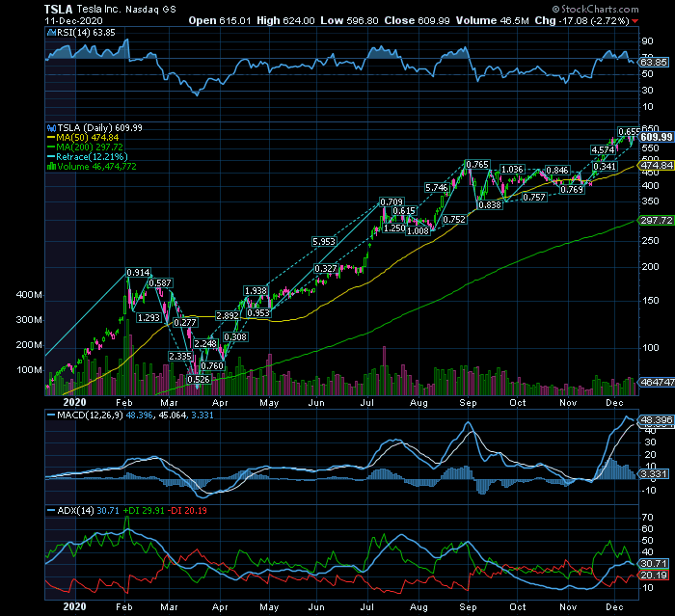Image resolution: width=675 pixels, height=616 pixels.
Task: Select the TSLA ticker symbol in the header
Action: click(x=59, y=9)
